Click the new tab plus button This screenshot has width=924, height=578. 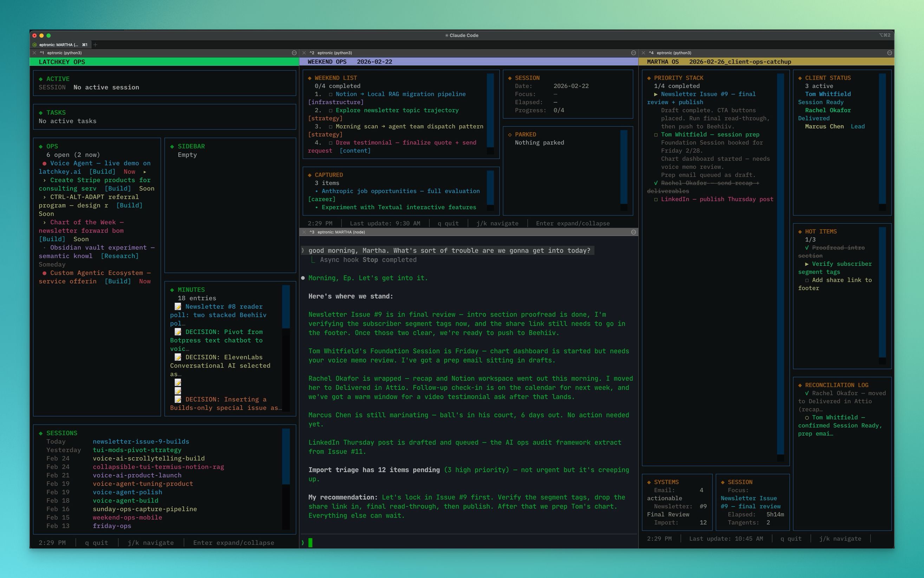pos(96,45)
